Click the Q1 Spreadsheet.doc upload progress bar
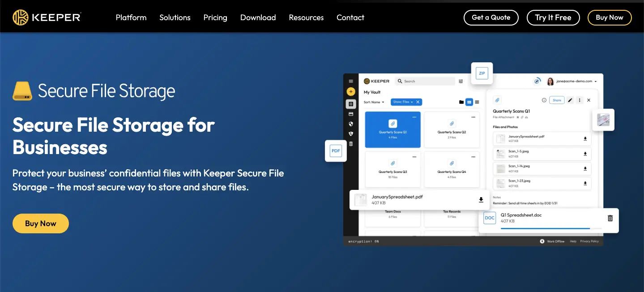Screen dimensions: 644x292 (x=551, y=228)
